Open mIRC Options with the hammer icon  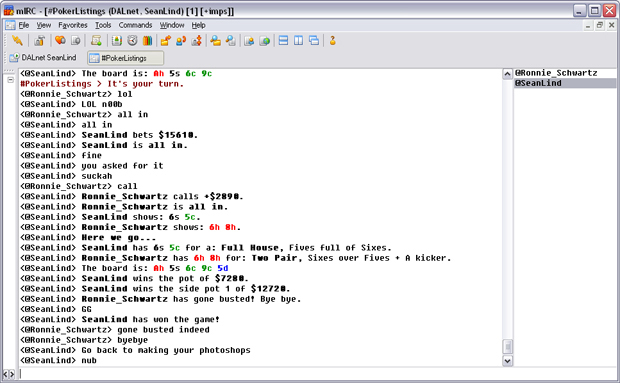[x=40, y=40]
